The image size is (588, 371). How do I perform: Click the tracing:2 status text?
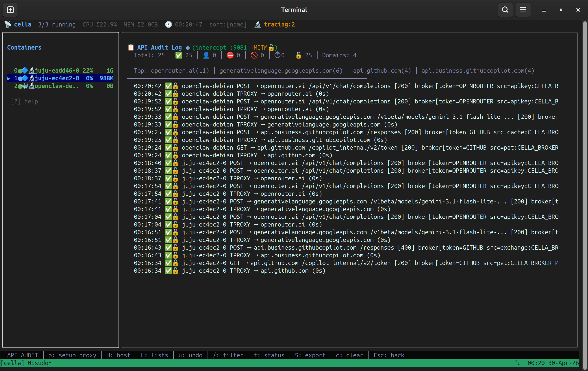(279, 24)
